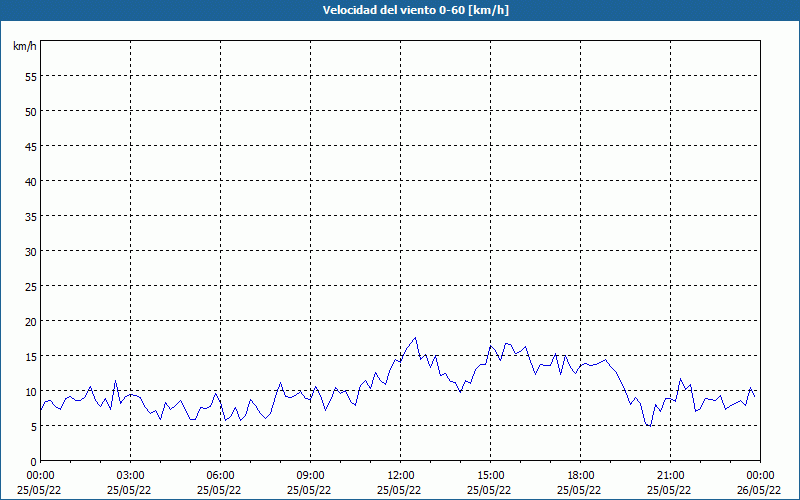
Task: Click the 15:00 time axis label
Action: (490, 475)
